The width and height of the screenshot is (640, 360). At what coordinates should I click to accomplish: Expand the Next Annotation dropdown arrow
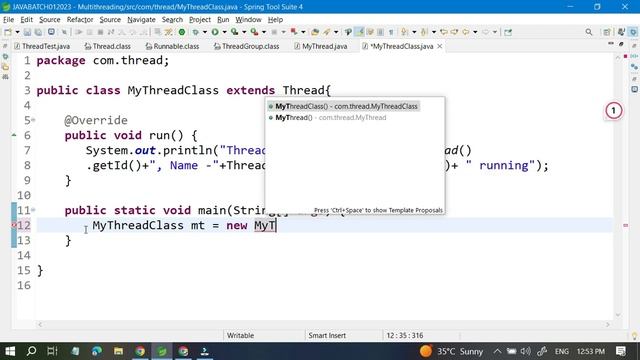[x=414, y=32]
